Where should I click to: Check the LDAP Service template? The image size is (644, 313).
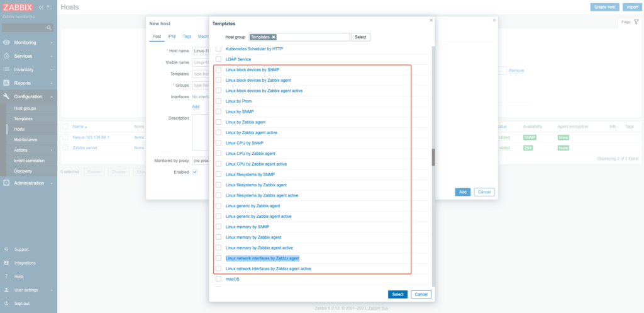pyautogui.click(x=218, y=59)
